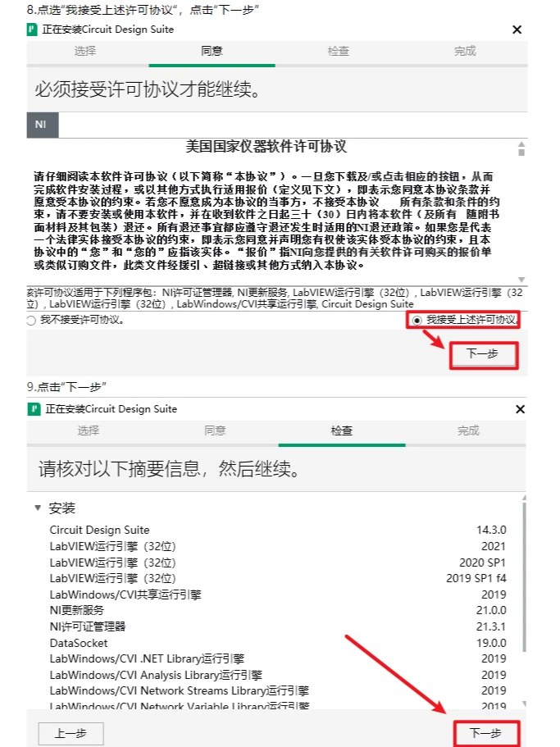560x747 pixels.
Task: Click the "Circuit Design Suite" list row
Action: 278,530
